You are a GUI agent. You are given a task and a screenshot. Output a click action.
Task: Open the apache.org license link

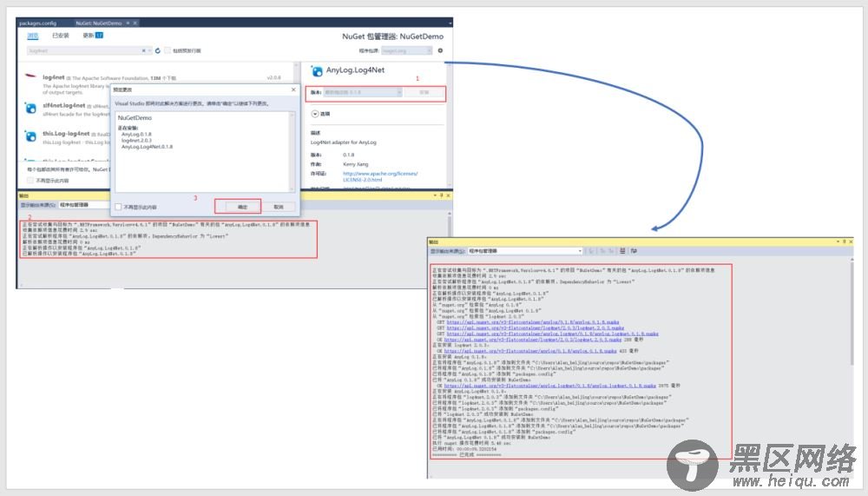(380, 176)
